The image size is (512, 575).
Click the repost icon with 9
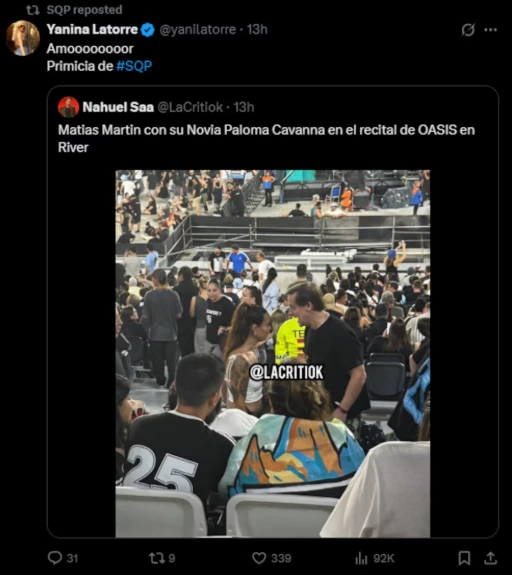(x=155, y=558)
